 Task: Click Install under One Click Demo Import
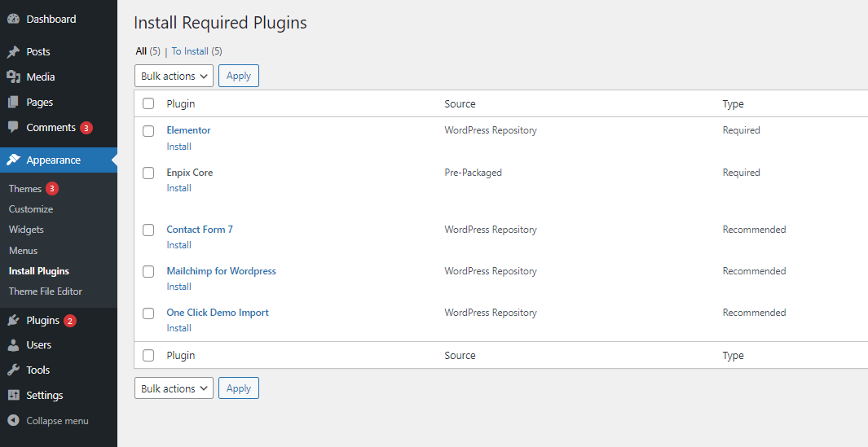coord(178,328)
